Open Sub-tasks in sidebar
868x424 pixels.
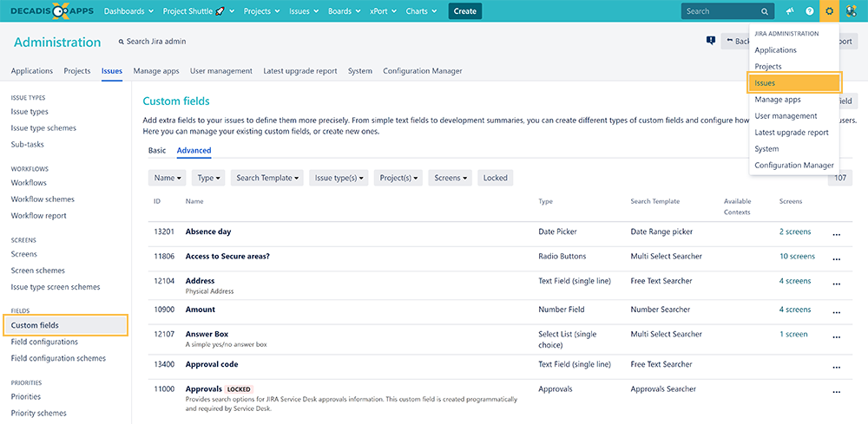coord(27,144)
